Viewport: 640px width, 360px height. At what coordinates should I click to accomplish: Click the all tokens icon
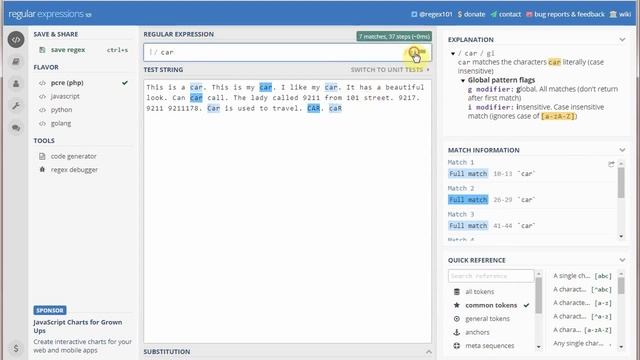[x=457, y=291]
